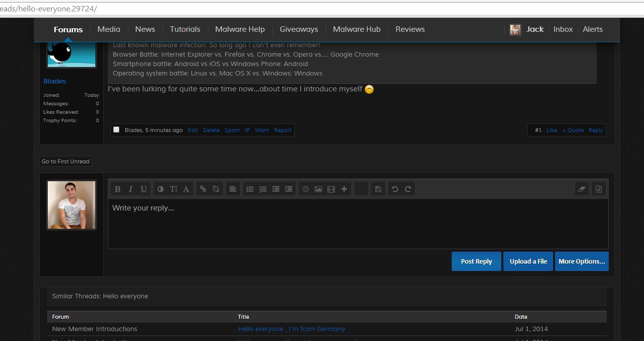Open the Giveaways tab
Screen dimensions: 644x341
[x=299, y=29]
